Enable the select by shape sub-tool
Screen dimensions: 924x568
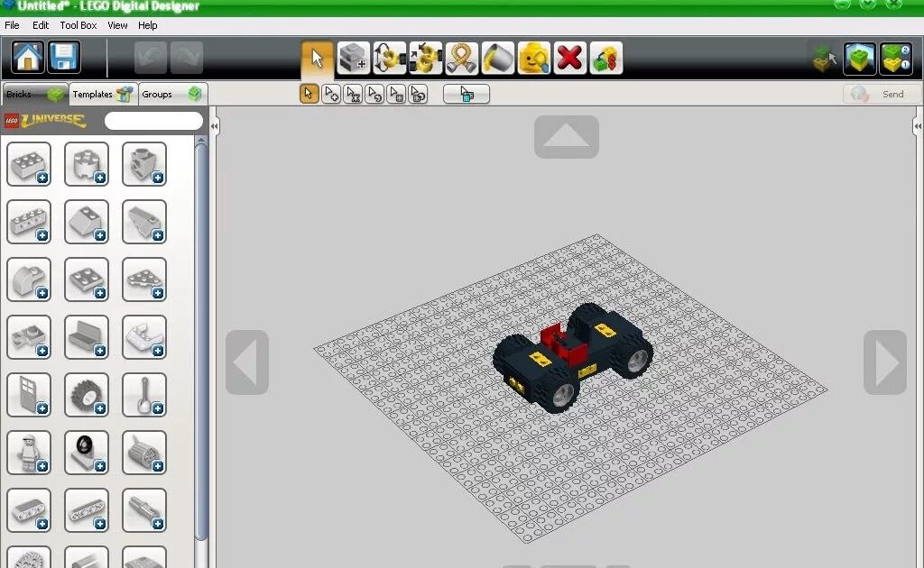coord(397,94)
